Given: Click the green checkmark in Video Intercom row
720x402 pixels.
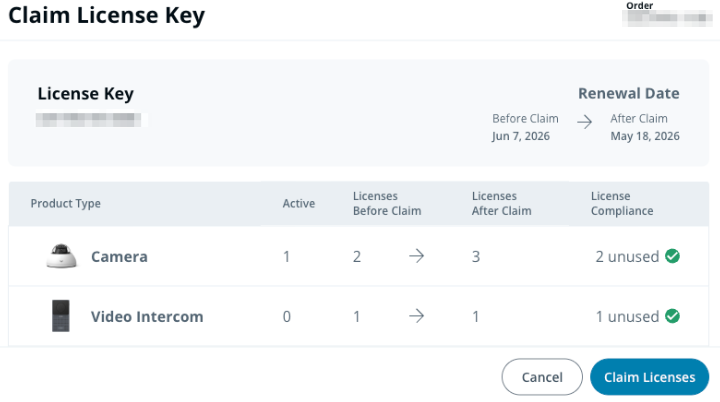Looking at the screenshot, I should (x=673, y=316).
